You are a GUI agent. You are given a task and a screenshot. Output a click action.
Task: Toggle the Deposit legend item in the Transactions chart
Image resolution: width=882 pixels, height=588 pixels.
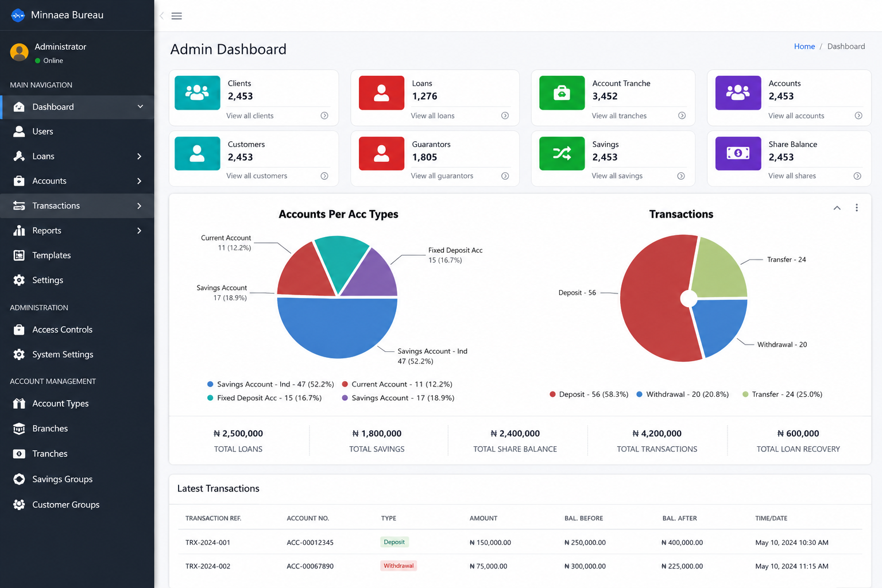pos(589,394)
